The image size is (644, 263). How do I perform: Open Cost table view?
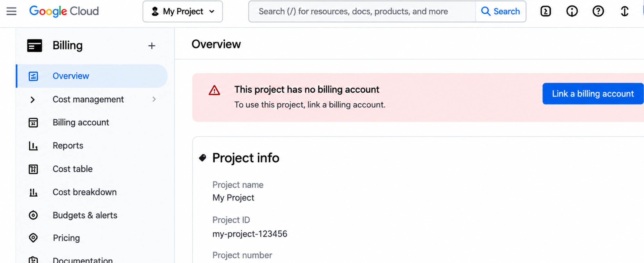click(x=73, y=169)
